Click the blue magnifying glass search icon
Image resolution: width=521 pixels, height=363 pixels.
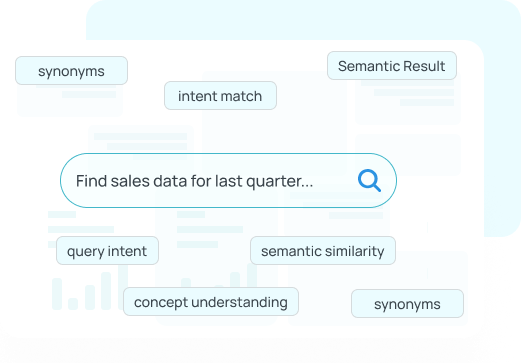[369, 181]
